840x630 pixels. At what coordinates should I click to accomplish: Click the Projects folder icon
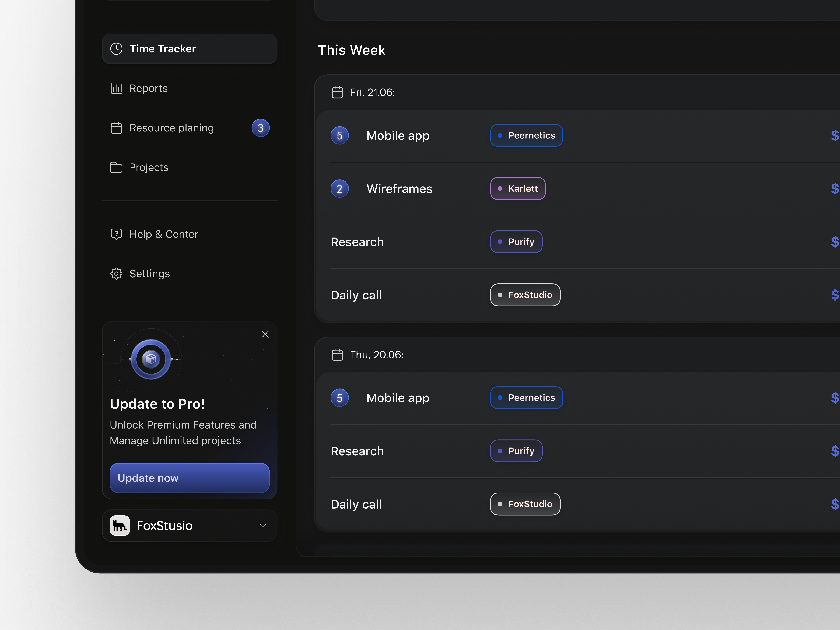click(x=116, y=167)
